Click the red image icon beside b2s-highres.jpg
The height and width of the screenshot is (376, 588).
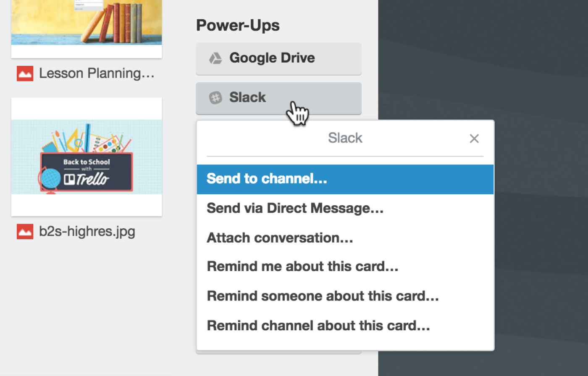[24, 231]
